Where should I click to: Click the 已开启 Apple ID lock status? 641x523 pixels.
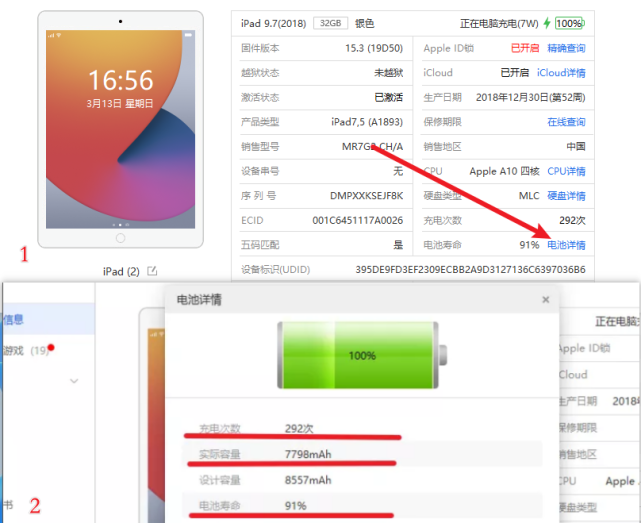[525, 48]
